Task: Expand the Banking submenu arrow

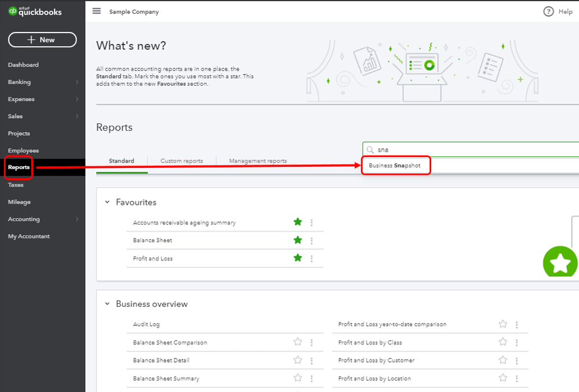Action: click(77, 82)
